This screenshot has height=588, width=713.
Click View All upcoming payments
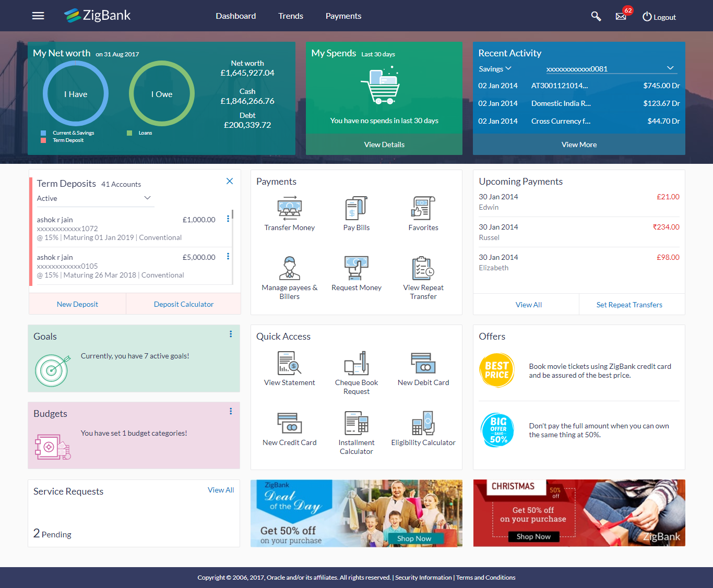pos(529,305)
